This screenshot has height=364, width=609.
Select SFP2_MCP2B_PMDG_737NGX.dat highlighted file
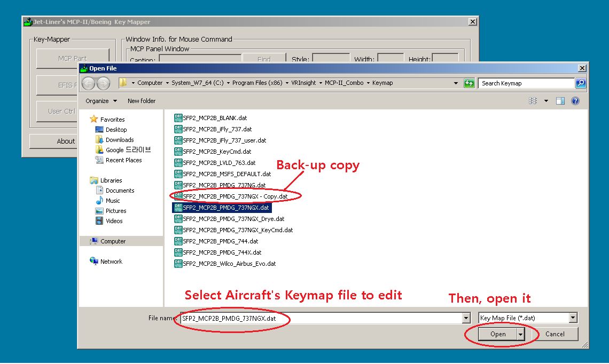click(x=221, y=208)
